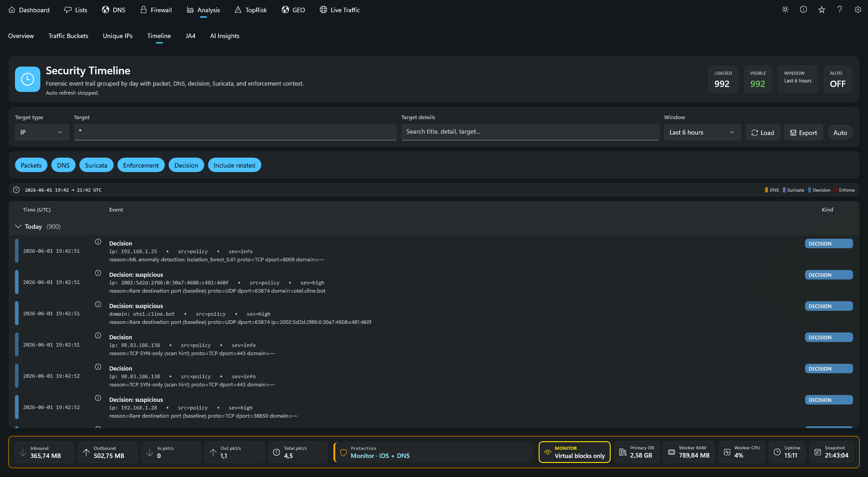Switch to the Traffic Buckets tab
The image size is (868, 477).
point(68,36)
